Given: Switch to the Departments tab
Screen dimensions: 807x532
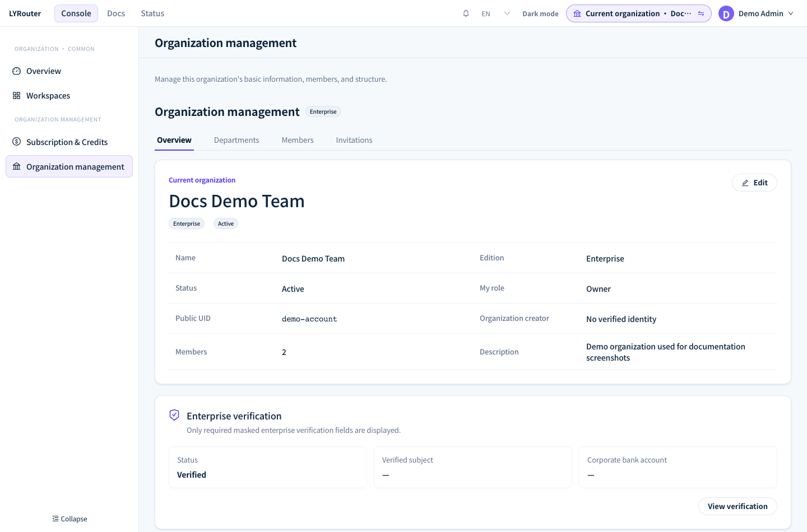Looking at the screenshot, I should coord(236,140).
